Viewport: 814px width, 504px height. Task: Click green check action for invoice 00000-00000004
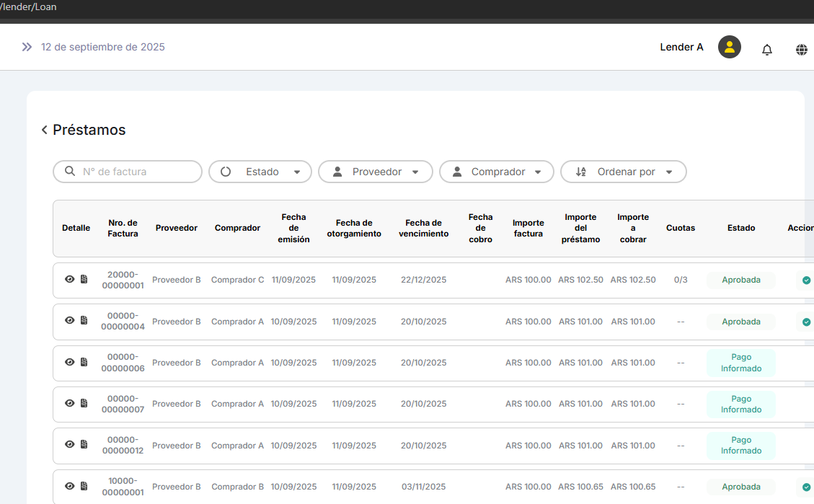point(806,322)
